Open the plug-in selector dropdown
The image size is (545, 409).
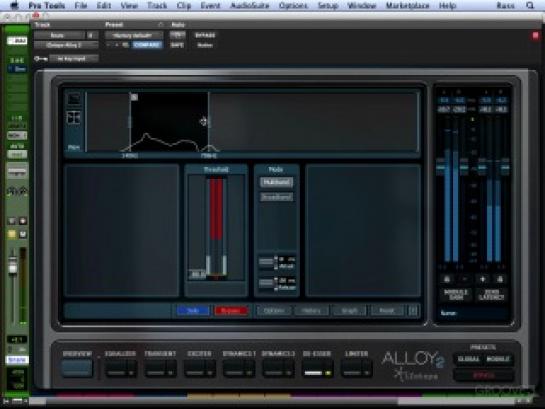click(66, 45)
